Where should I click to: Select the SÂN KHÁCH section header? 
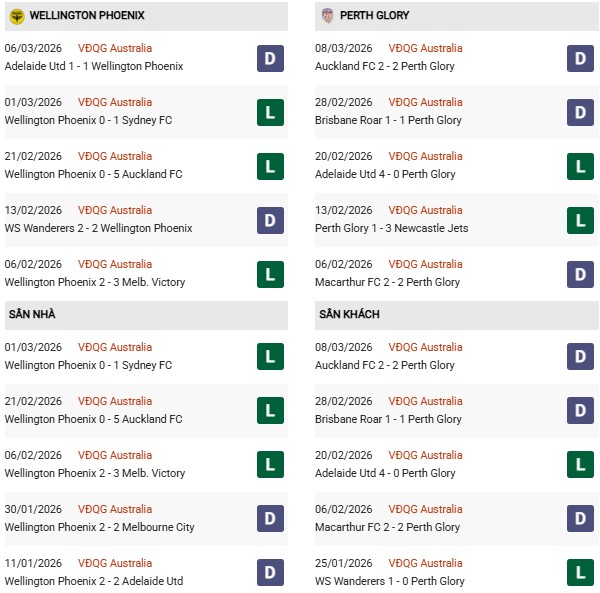(x=347, y=314)
